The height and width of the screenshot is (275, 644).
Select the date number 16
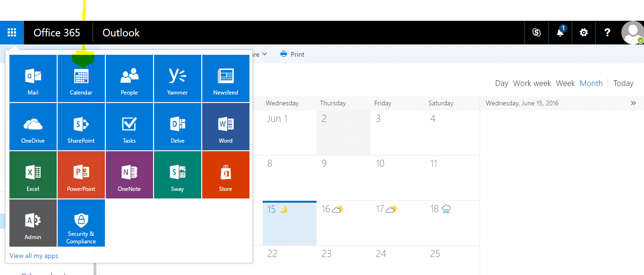(x=326, y=209)
